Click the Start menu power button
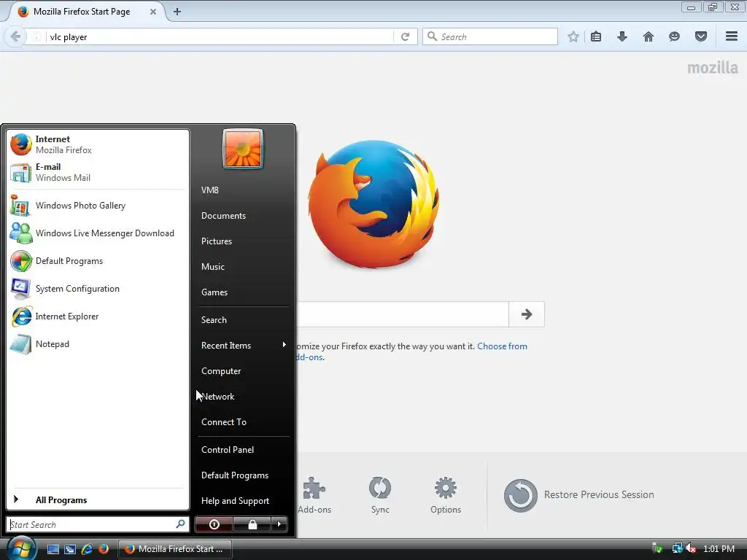Viewport: 747px width, 560px height. tap(214, 524)
